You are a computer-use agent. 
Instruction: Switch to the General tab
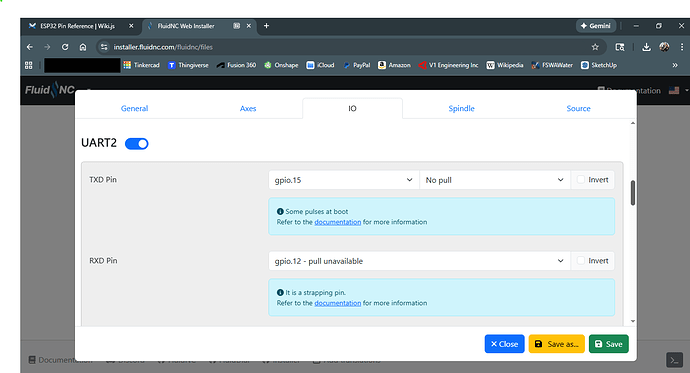point(135,108)
